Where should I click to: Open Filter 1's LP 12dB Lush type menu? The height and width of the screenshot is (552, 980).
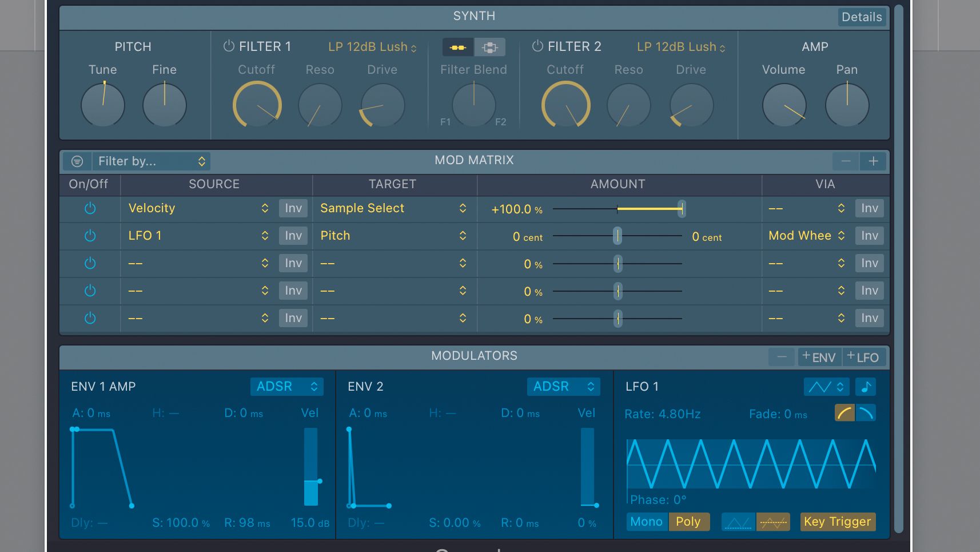point(368,47)
